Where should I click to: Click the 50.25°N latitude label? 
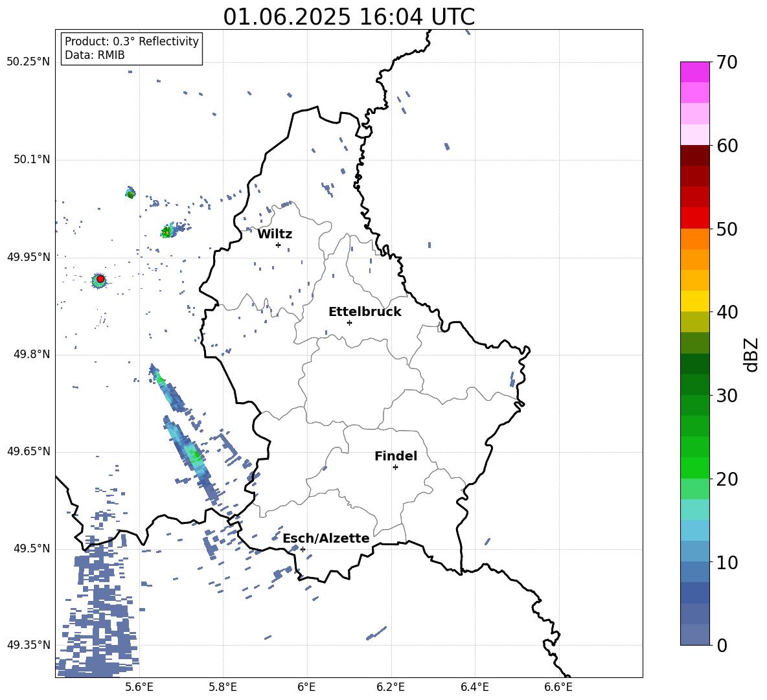28,62
